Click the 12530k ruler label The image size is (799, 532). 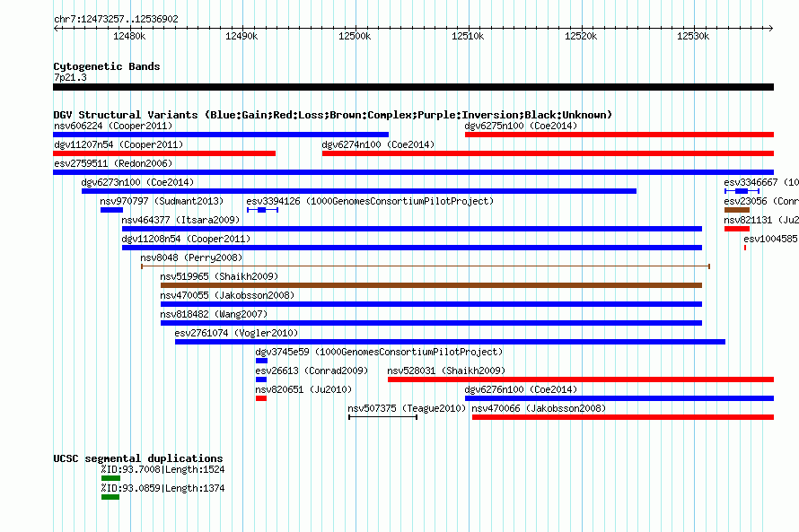coord(693,36)
